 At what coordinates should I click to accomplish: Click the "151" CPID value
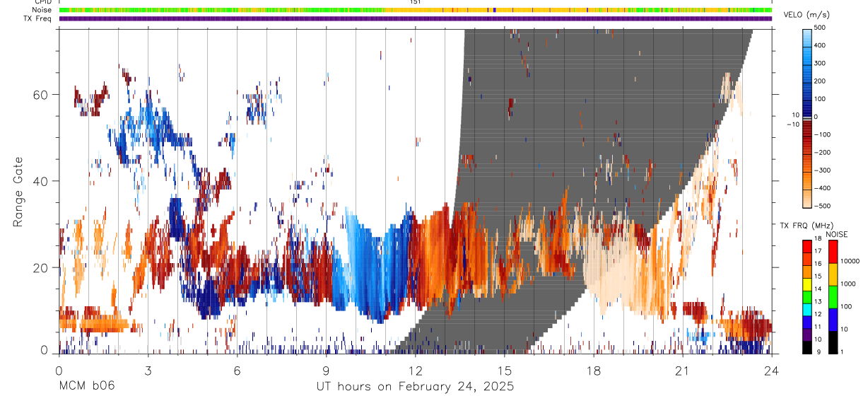(x=415, y=2)
